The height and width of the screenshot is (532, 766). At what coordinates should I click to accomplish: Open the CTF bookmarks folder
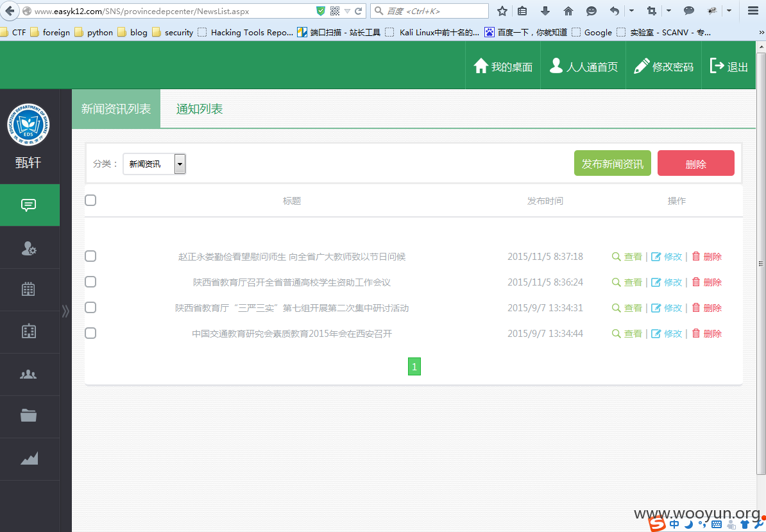[13, 32]
